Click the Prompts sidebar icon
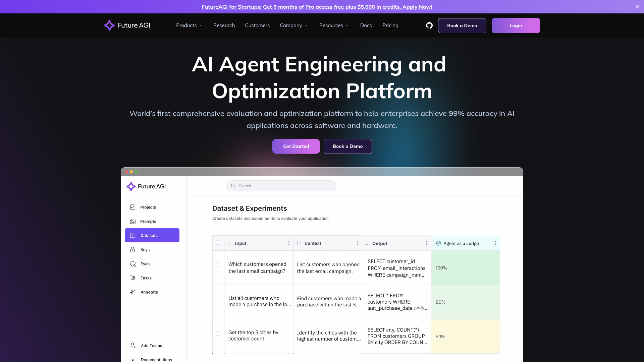 point(133,222)
